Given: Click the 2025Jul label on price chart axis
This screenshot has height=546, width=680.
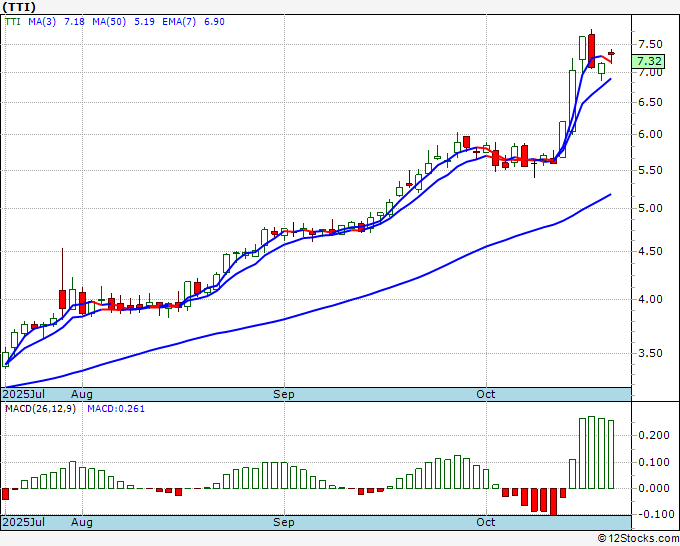Looking at the screenshot, I should click(x=23, y=394).
